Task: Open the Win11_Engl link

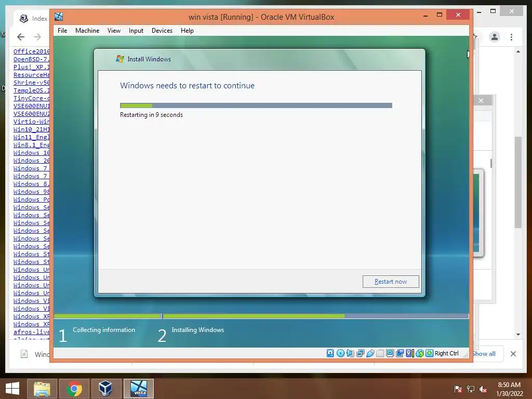Action: click(x=32, y=137)
